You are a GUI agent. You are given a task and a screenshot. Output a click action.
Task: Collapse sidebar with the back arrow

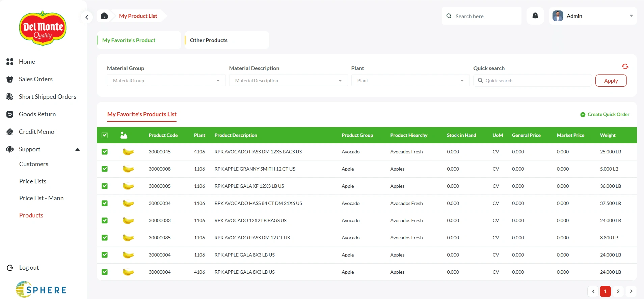click(87, 17)
